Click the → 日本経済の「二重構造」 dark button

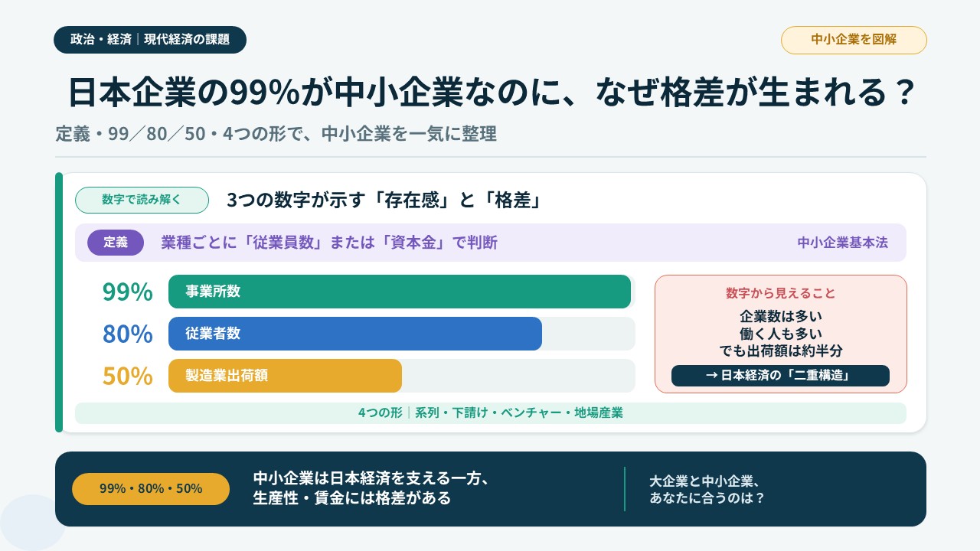click(780, 376)
